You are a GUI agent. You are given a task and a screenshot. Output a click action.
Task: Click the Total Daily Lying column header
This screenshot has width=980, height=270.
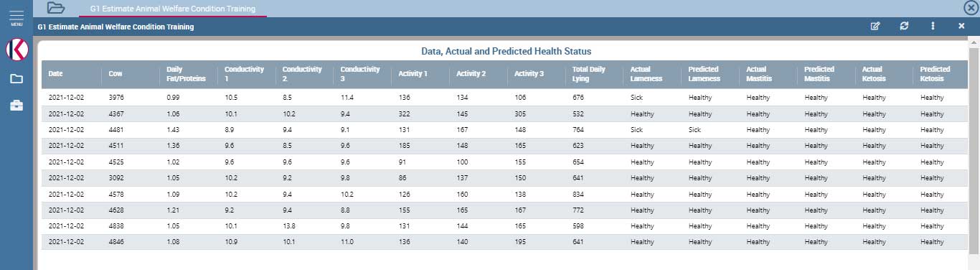coord(588,73)
